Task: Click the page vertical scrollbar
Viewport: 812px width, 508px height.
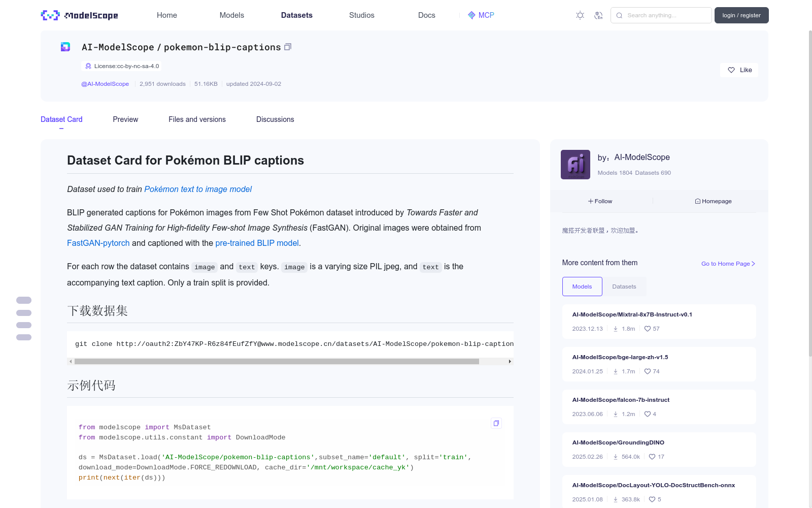Action: pos(810,193)
